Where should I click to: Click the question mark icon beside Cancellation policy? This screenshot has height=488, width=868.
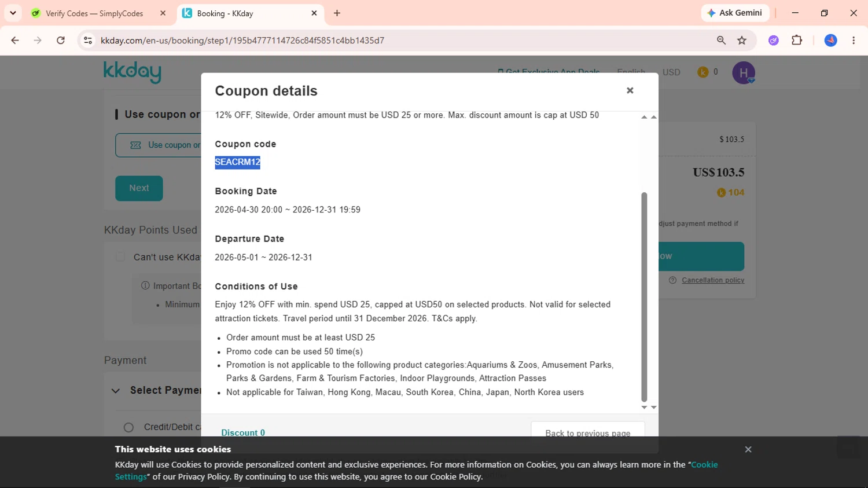672,280
